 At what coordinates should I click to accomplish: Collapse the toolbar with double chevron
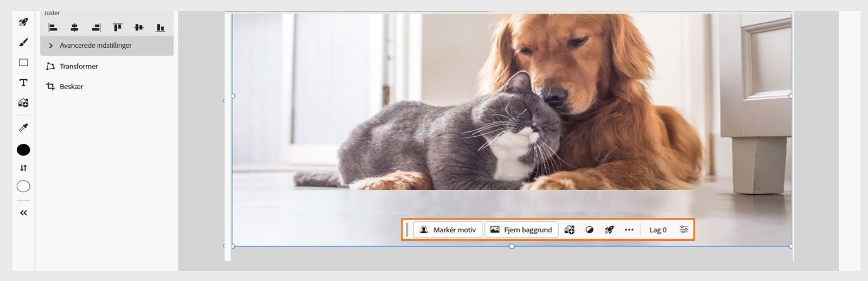(23, 213)
